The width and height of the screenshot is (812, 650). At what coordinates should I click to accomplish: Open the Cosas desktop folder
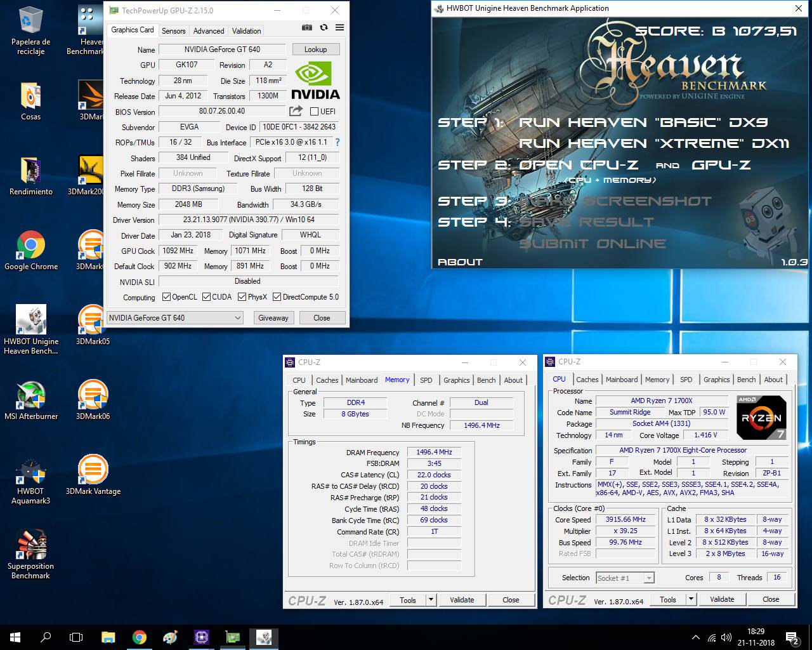(30, 102)
